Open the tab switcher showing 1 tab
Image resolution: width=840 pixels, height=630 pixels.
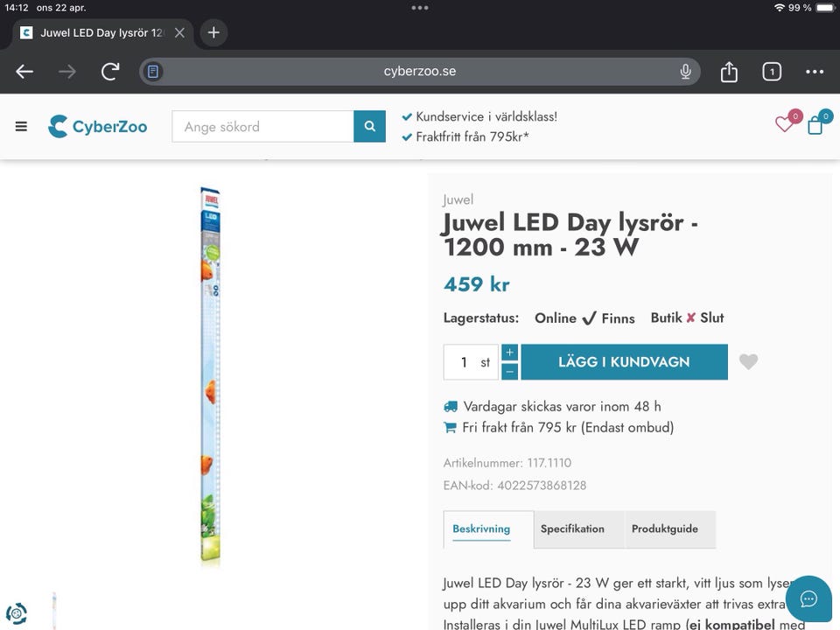click(772, 72)
